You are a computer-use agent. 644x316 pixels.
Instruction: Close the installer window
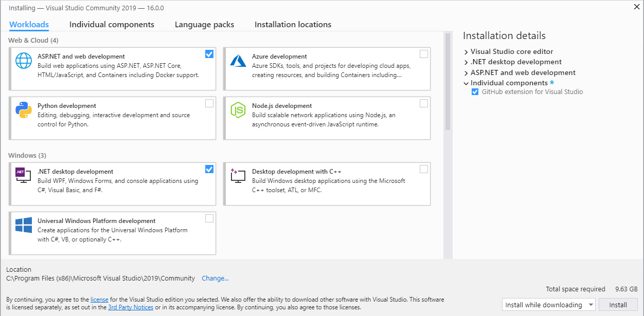(636, 7)
